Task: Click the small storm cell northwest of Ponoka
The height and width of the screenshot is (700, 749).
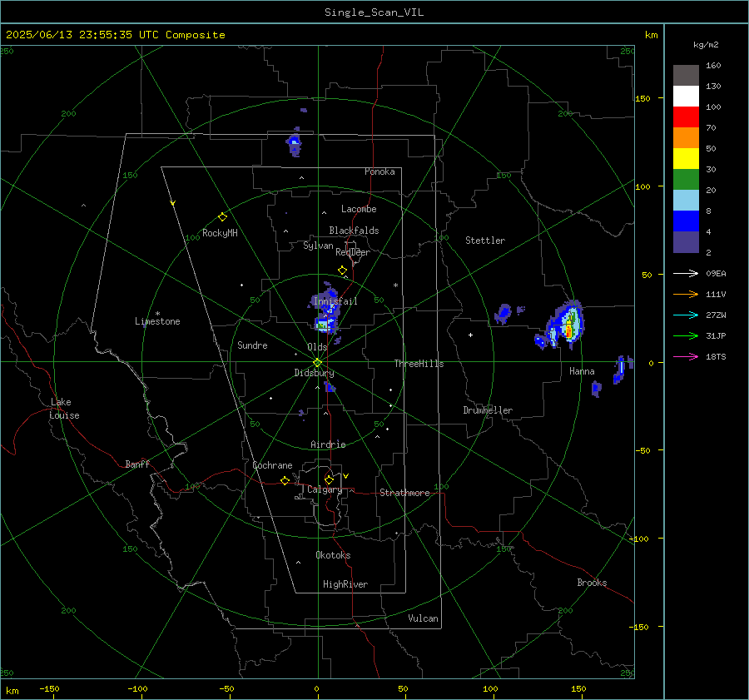Action: (x=294, y=143)
